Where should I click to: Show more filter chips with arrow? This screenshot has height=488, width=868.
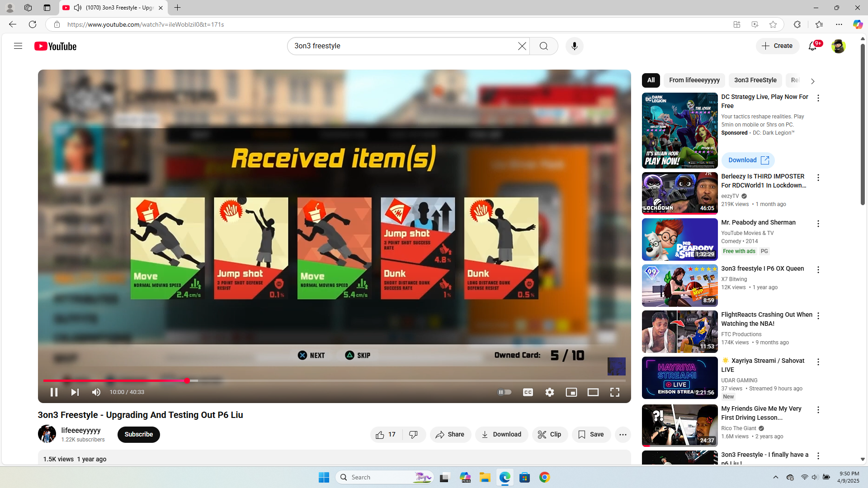(813, 81)
